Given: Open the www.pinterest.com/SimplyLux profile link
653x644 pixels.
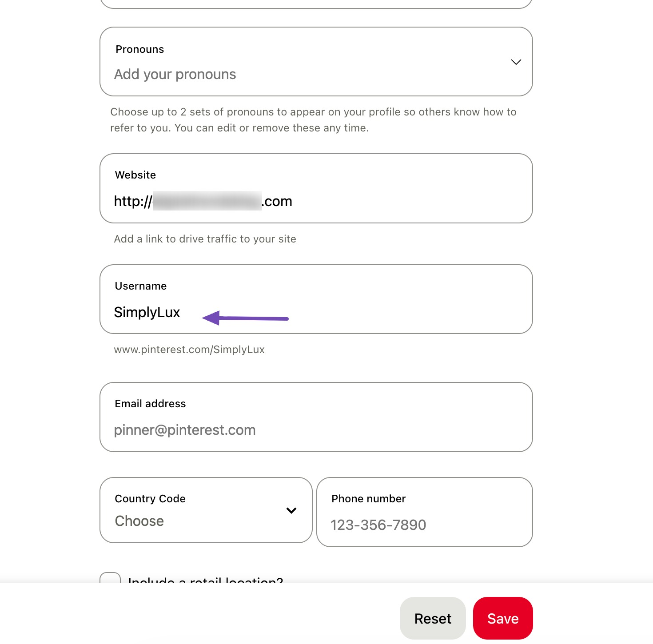Looking at the screenshot, I should click(x=189, y=350).
